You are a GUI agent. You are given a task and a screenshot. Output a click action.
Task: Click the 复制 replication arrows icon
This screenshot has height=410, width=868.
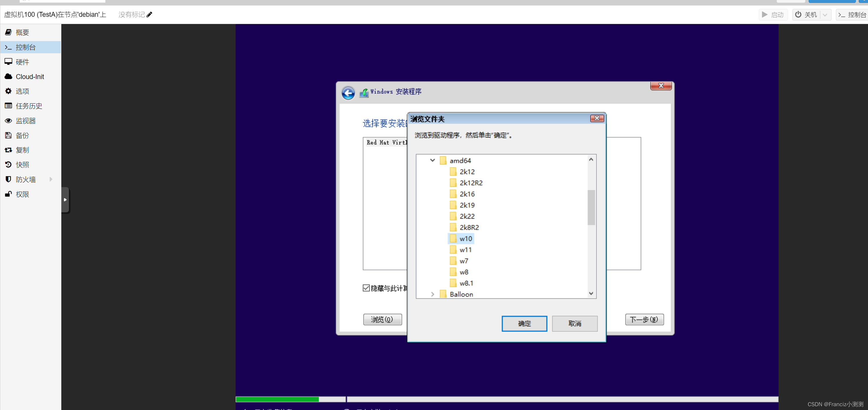[x=8, y=150]
